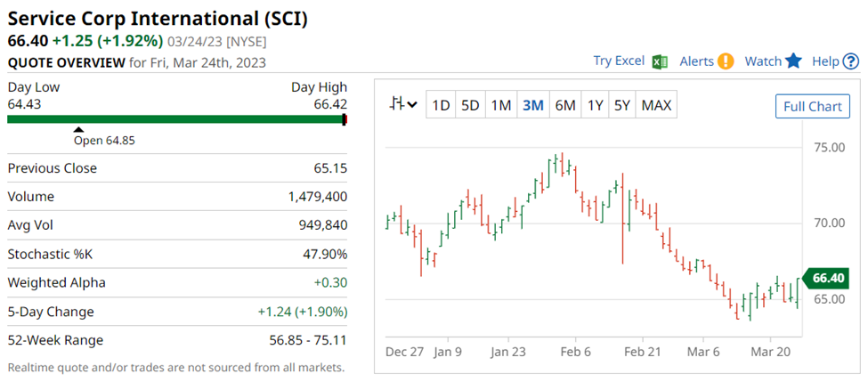Screen dimensions: 868x382
Task: Click the Excel spreadsheet icon
Action: coord(660,61)
